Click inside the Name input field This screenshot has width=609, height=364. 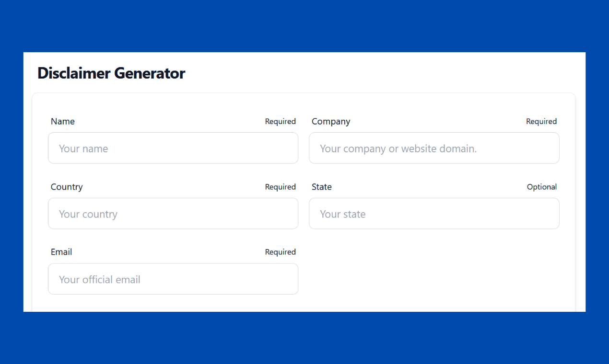click(173, 148)
